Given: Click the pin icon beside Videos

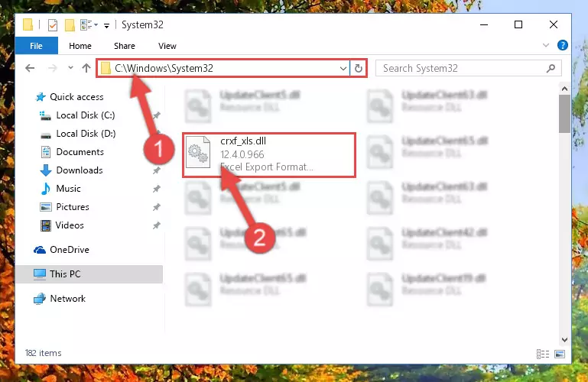Looking at the screenshot, I should coord(157,225).
